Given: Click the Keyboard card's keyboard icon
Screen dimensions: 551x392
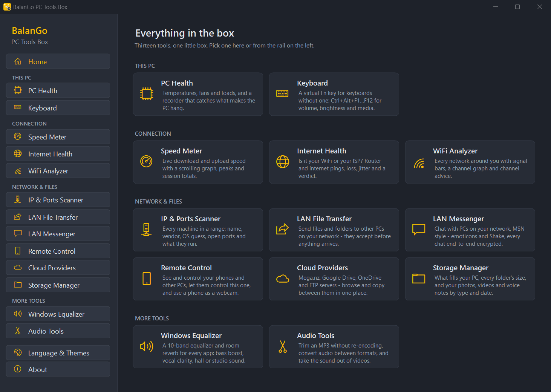Looking at the screenshot, I should 282,93.
